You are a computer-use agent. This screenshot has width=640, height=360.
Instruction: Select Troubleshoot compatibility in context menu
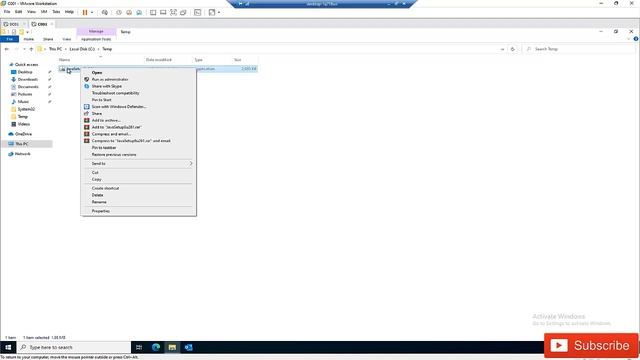coord(138,93)
